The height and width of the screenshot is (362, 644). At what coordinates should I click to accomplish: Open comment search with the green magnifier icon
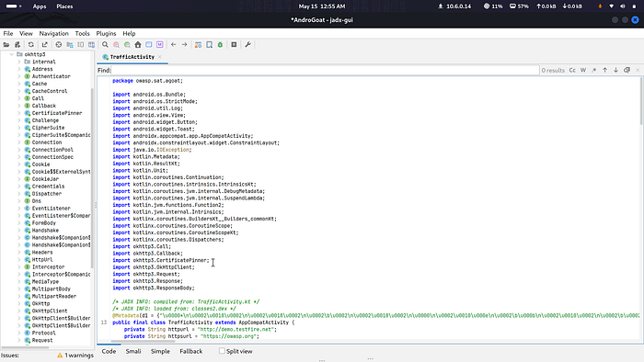tap(127, 45)
